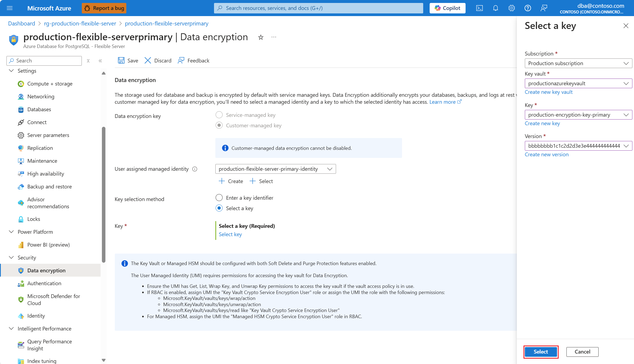This screenshot has width=634, height=364.
Task: Click the Create new key link
Action: [x=542, y=123]
